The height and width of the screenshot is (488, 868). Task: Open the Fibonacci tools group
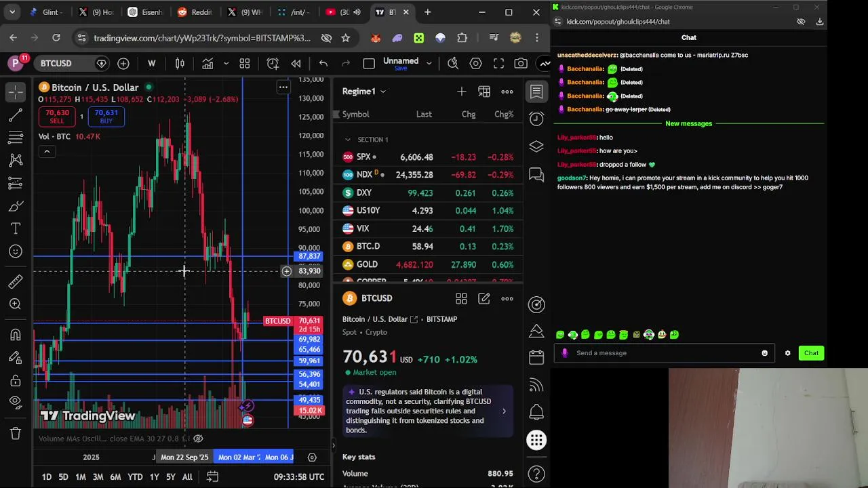pos(16,138)
